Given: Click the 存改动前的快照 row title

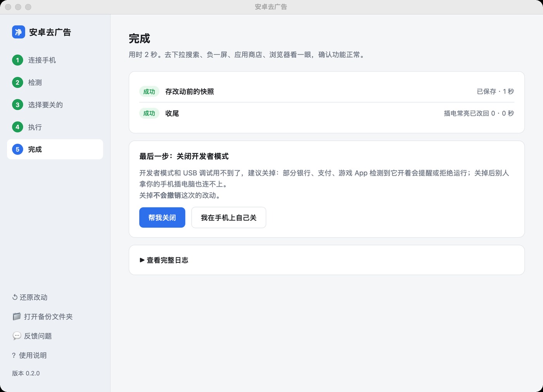Looking at the screenshot, I should 190,92.
